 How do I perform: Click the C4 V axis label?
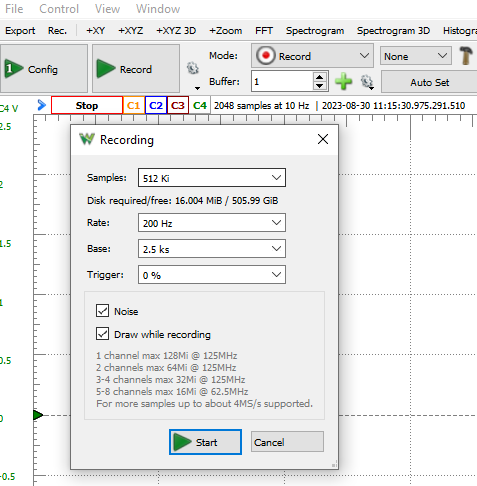click(x=9, y=108)
